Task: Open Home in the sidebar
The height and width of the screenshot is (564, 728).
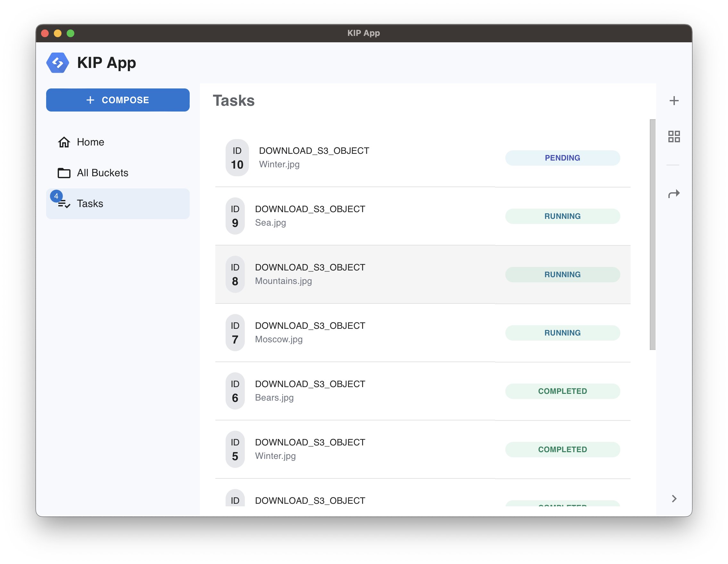Action: click(118, 142)
